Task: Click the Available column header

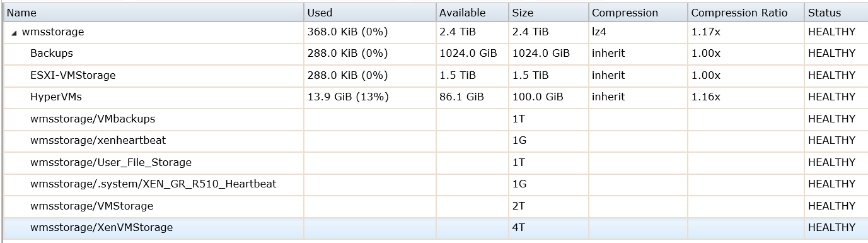Action: [472, 13]
